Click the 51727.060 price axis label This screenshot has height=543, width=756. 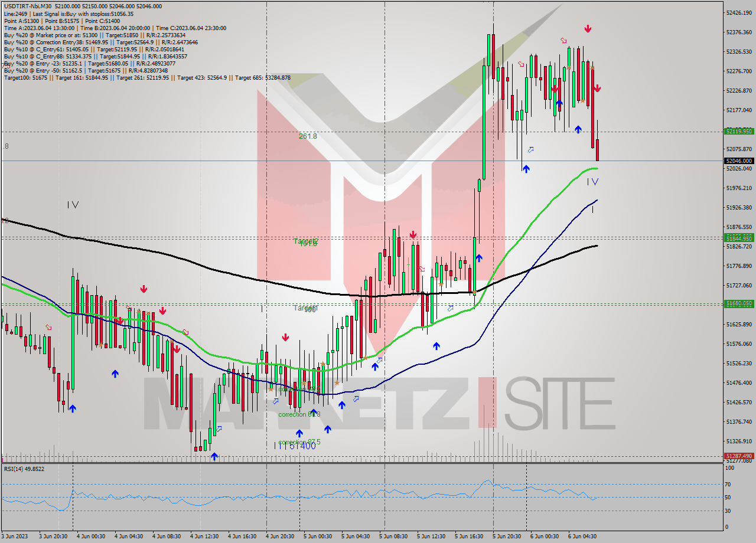pyautogui.click(x=738, y=285)
